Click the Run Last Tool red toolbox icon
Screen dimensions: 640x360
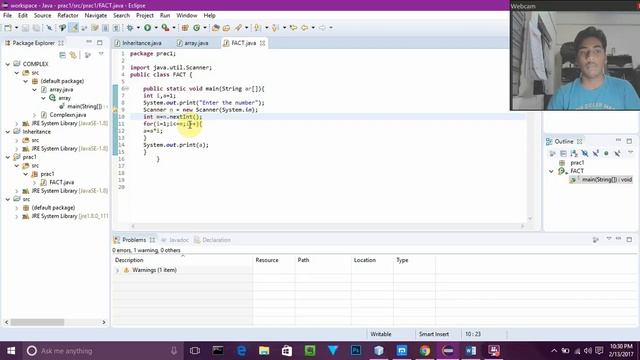tap(165, 28)
